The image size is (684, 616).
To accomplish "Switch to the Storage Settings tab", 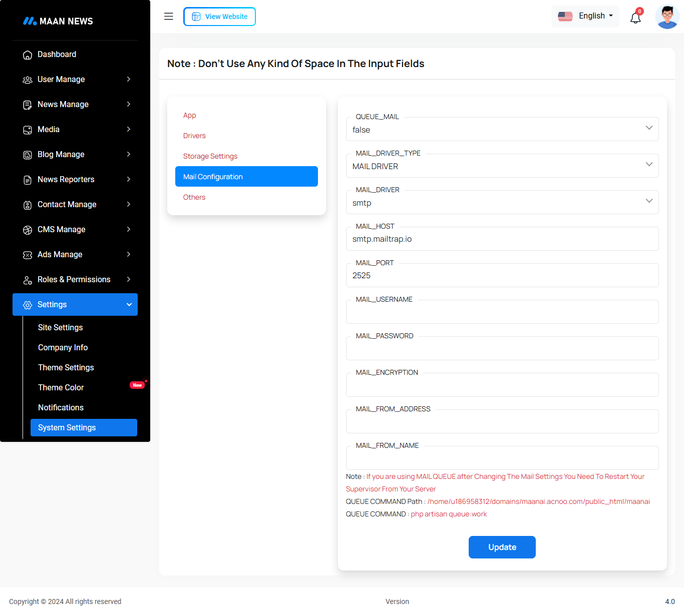I will [x=210, y=156].
